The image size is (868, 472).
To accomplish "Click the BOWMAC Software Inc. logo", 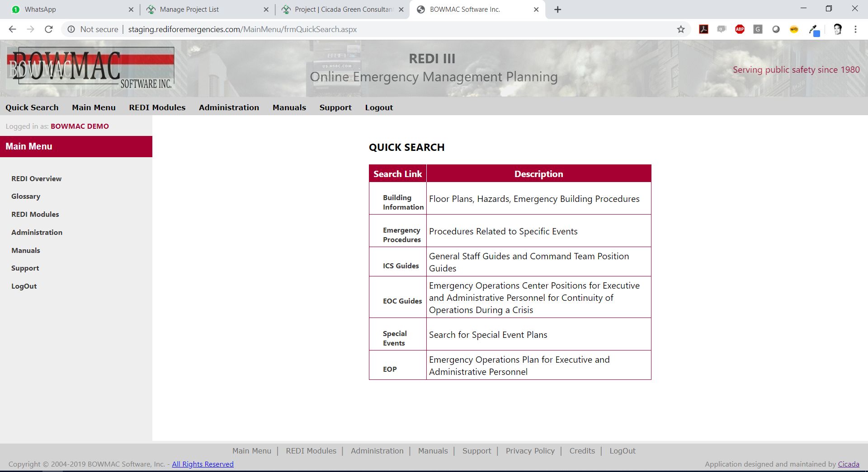I will click(x=90, y=68).
